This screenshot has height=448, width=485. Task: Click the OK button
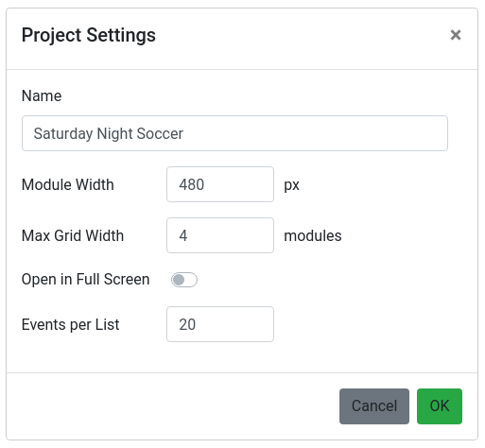click(440, 406)
